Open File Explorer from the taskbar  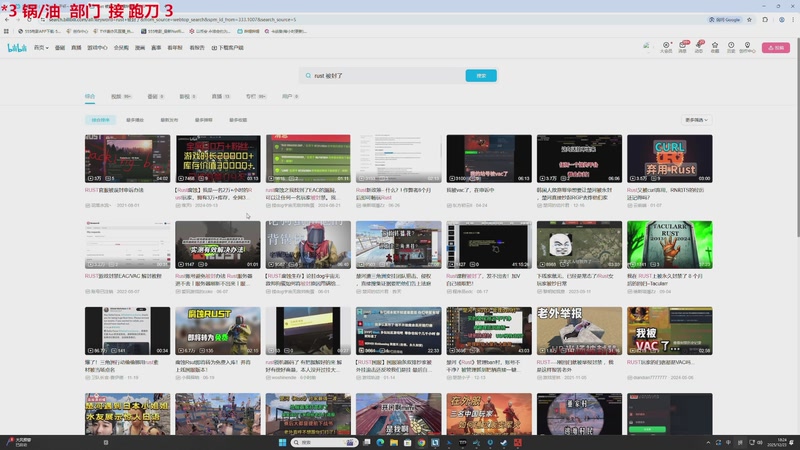[x=394, y=442]
